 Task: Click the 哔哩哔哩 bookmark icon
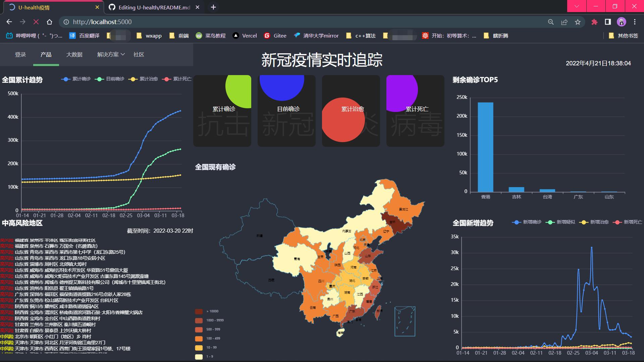(9, 36)
